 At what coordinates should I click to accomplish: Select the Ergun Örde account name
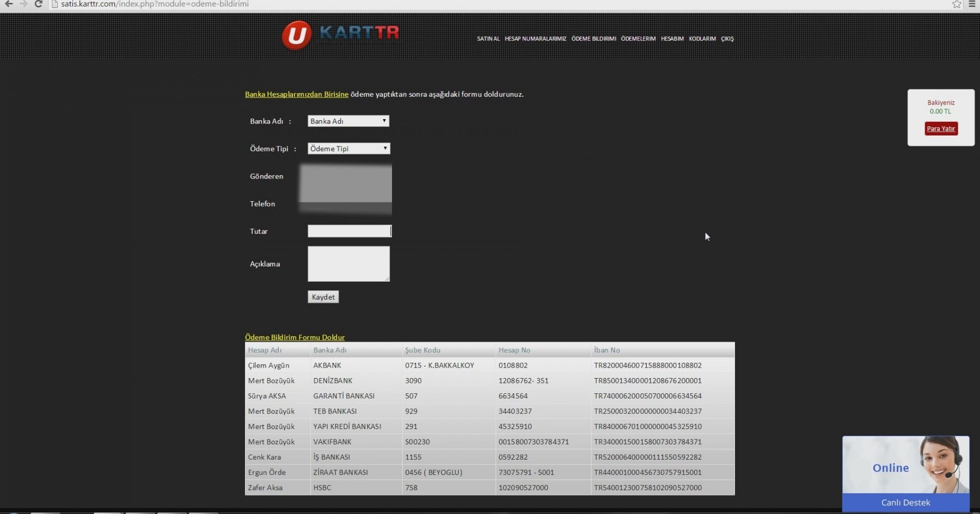pyautogui.click(x=267, y=472)
